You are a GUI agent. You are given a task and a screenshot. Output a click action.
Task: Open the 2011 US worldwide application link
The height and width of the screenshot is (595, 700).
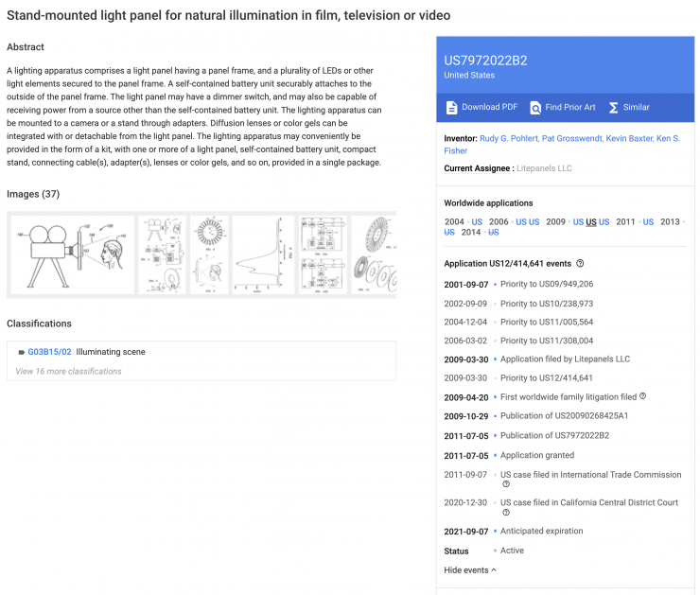(648, 222)
